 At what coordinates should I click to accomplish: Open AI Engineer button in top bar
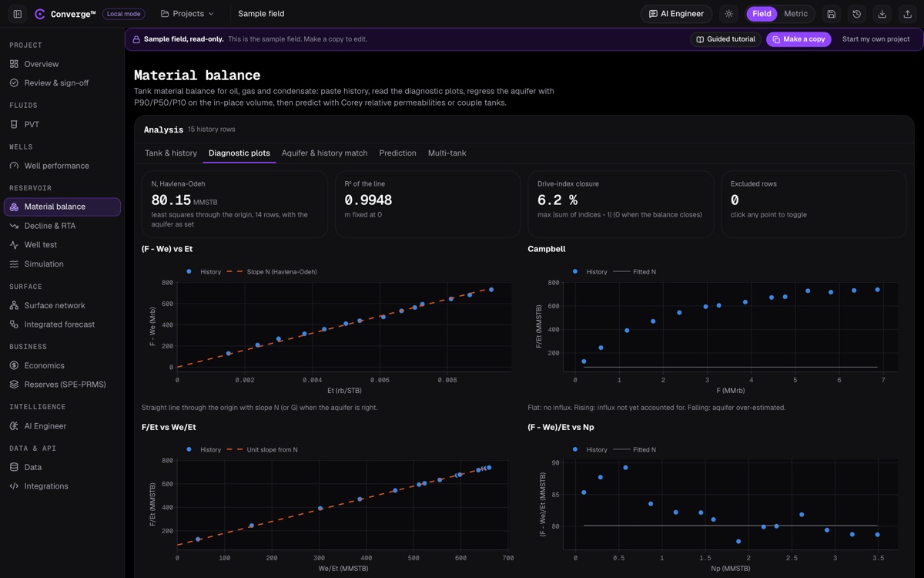coord(677,14)
